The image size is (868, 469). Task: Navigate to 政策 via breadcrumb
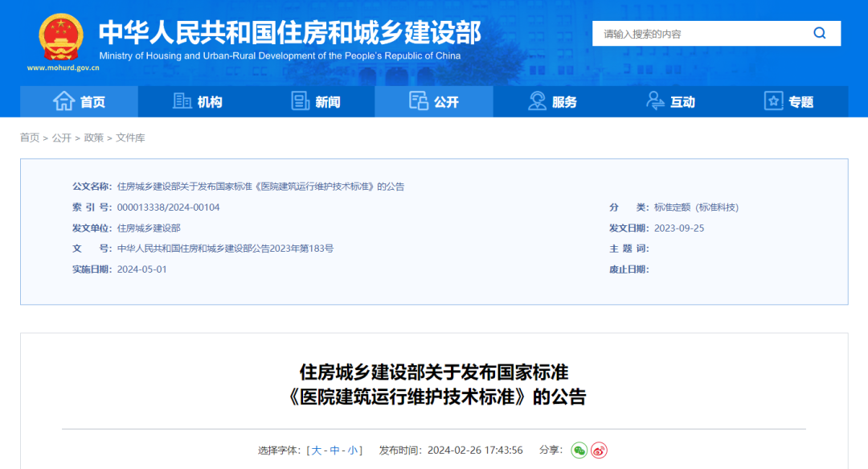(x=95, y=137)
